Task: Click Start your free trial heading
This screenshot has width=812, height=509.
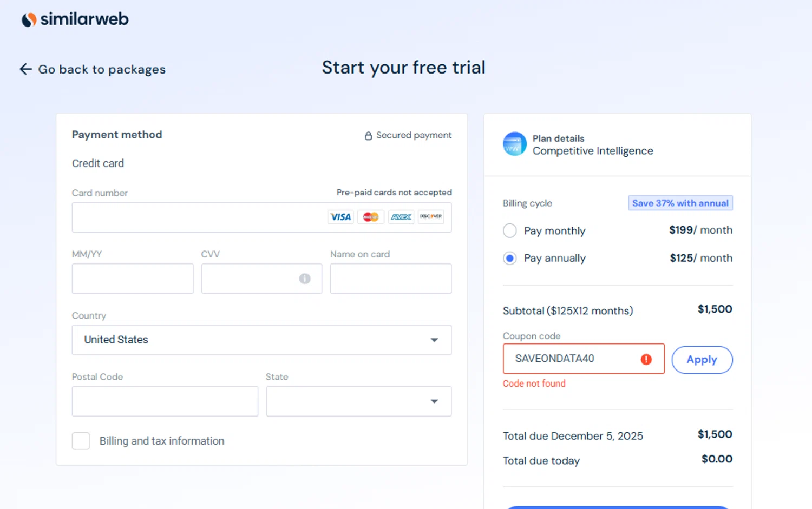Action: [x=404, y=68]
